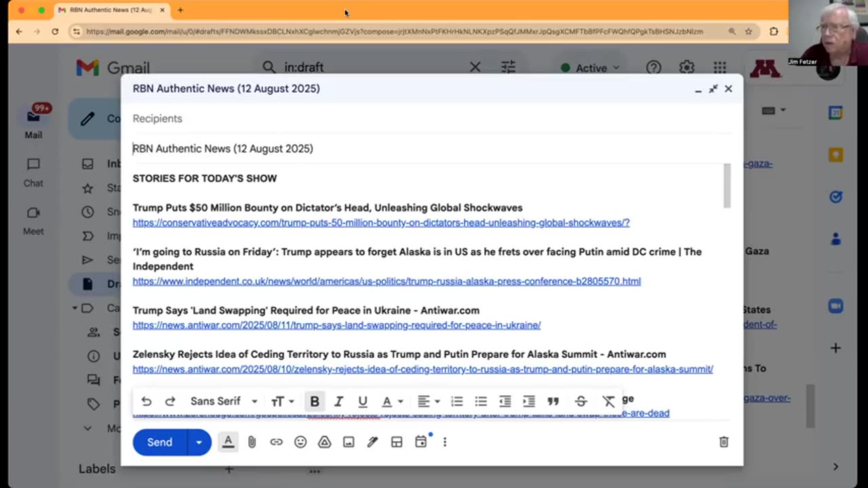Toggle strikethrough formatting
Image resolution: width=868 pixels, height=488 pixels.
(581, 401)
